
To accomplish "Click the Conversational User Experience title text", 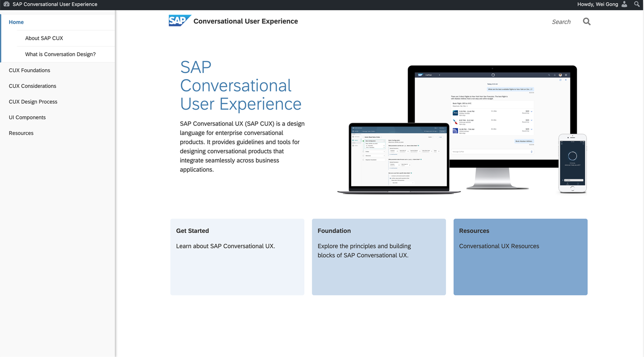I will 246,21.
